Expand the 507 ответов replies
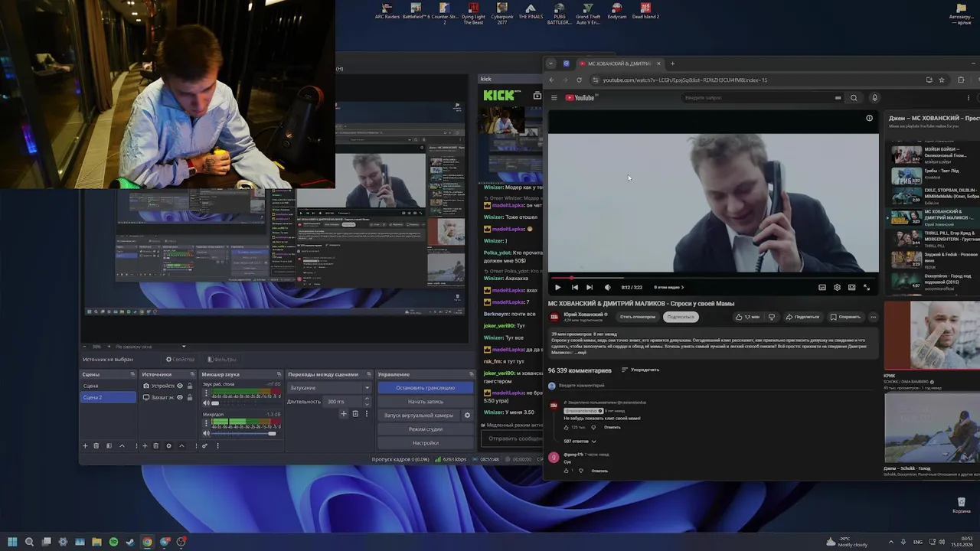Image resolution: width=980 pixels, height=551 pixels. [x=580, y=441]
